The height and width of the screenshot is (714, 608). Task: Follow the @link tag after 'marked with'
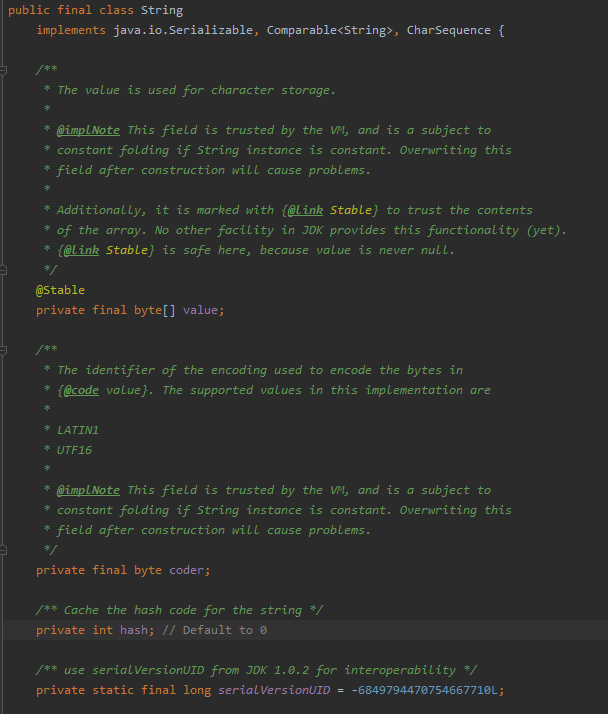point(306,210)
